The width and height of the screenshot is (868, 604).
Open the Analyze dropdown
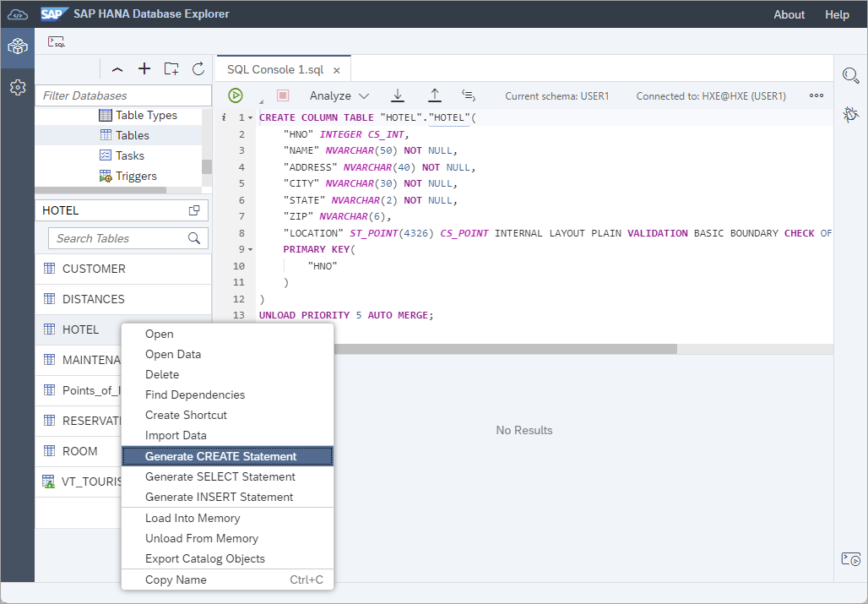pyautogui.click(x=339, y=95)
